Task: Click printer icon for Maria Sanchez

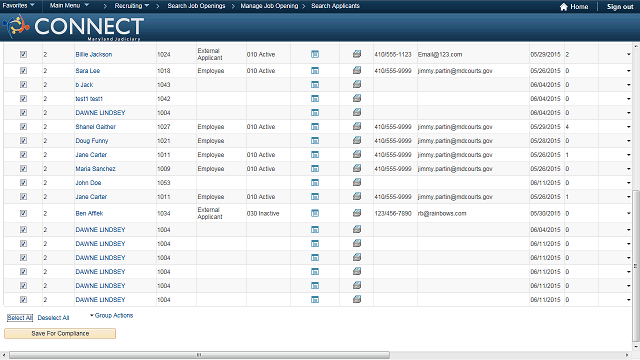Action: click(x=357, y=168)
